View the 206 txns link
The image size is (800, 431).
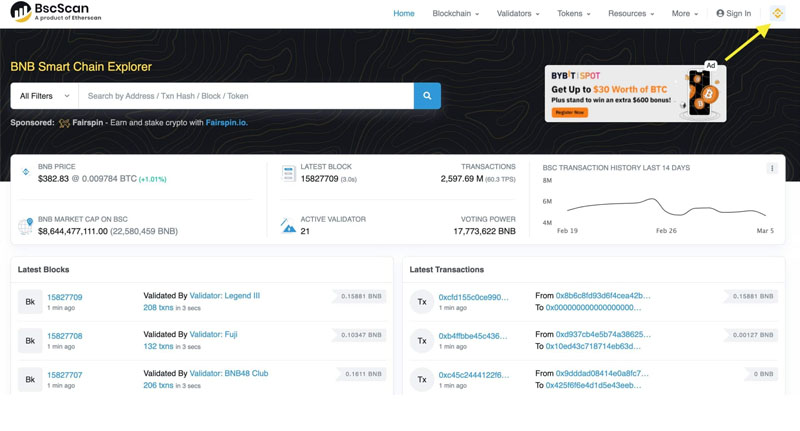(x=158, y=385)
